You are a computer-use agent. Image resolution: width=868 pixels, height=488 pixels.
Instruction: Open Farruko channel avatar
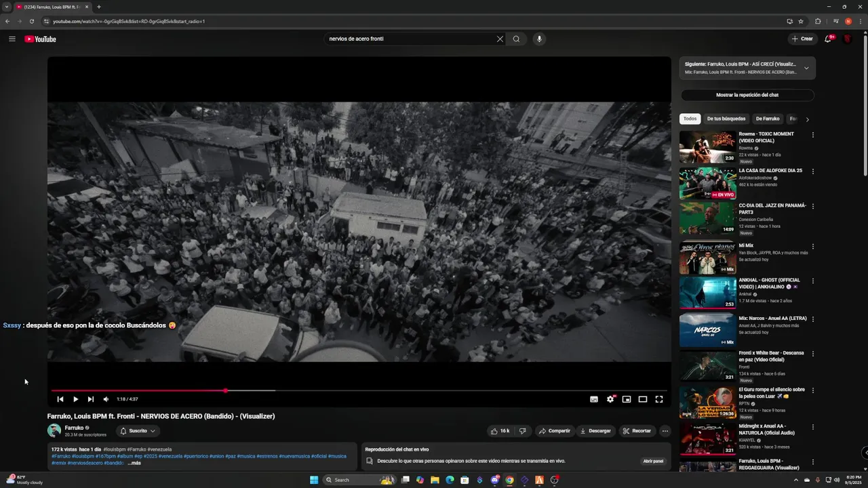54,430
